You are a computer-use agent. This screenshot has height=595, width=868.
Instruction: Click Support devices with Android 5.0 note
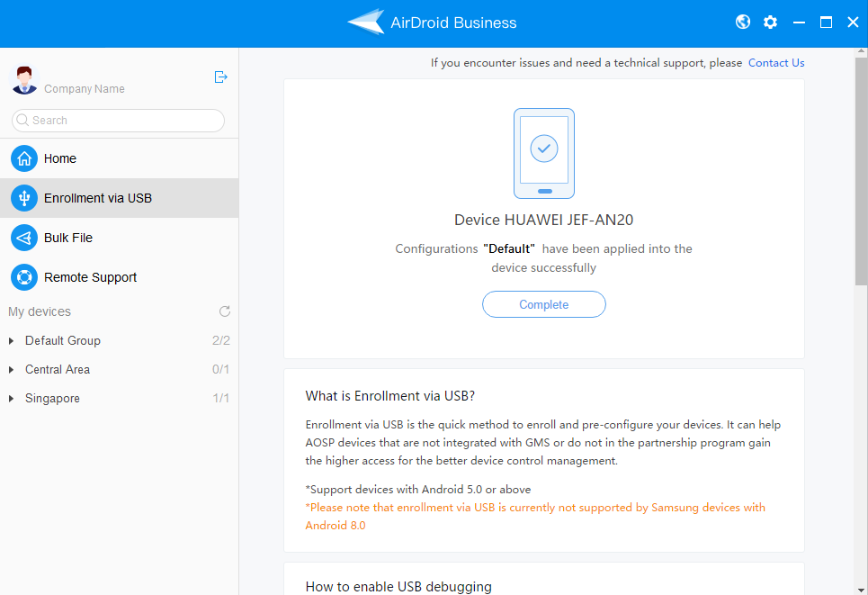click(x=418, y=490)
